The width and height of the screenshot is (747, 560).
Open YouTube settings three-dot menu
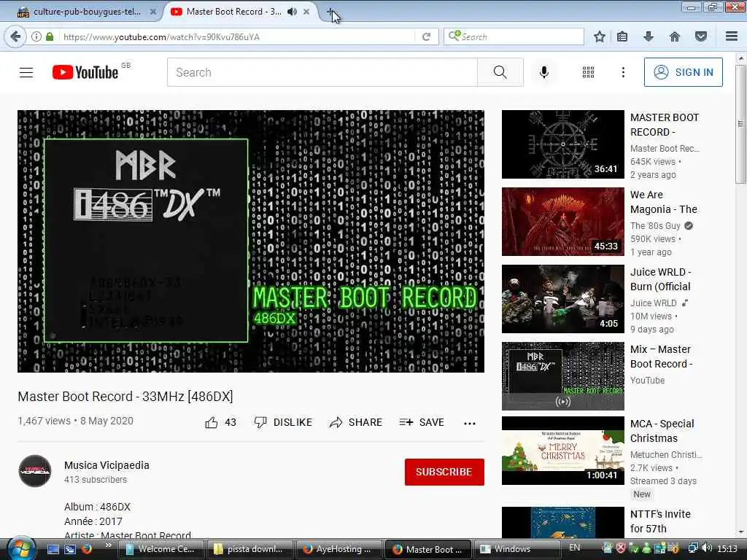[623, 72]
